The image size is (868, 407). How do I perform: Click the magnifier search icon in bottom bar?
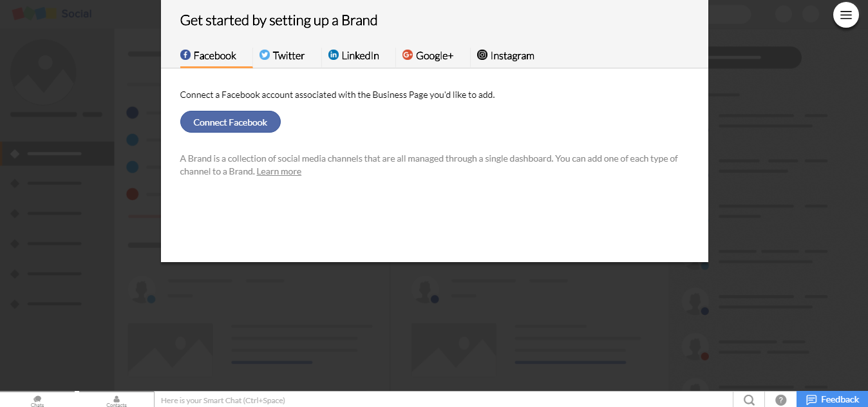tap(749, 400)
